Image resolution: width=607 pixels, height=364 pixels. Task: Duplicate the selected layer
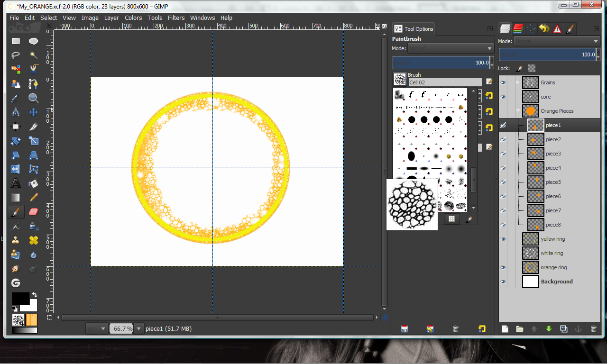point(564,329)
